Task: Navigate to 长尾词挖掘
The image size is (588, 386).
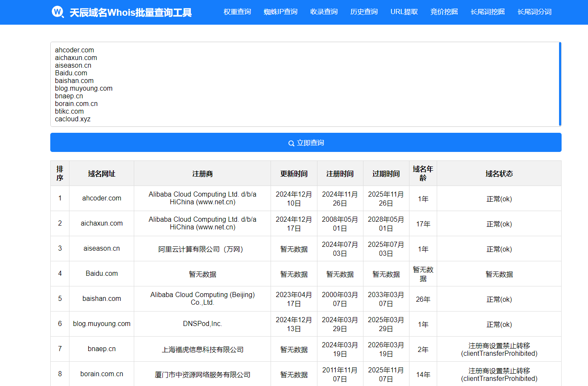Action: 487,12
